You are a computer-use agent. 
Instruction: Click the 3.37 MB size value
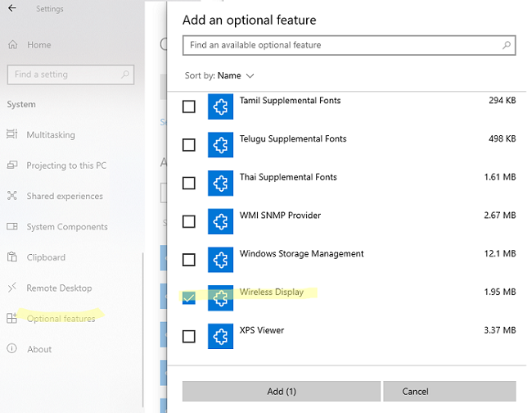click(500, 330)
